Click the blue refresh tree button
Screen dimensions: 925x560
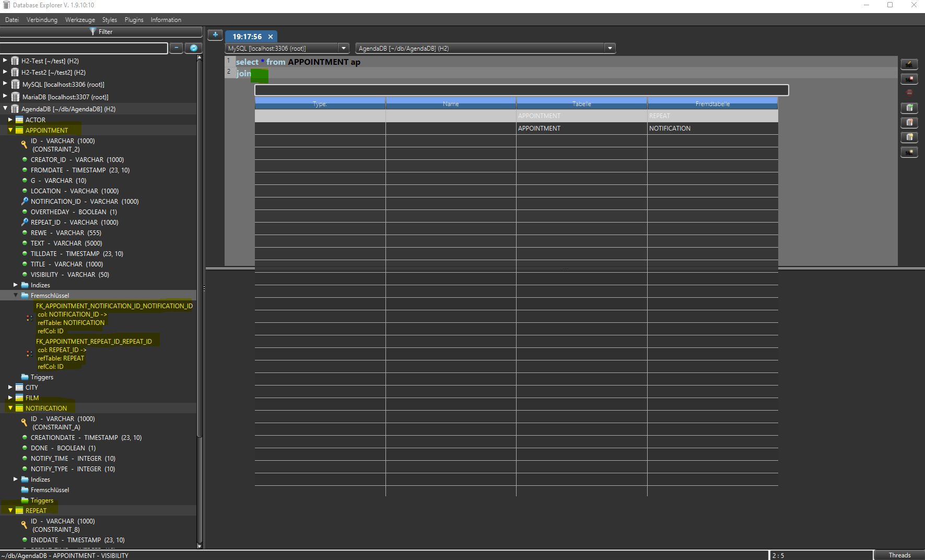tap(194, 48)
